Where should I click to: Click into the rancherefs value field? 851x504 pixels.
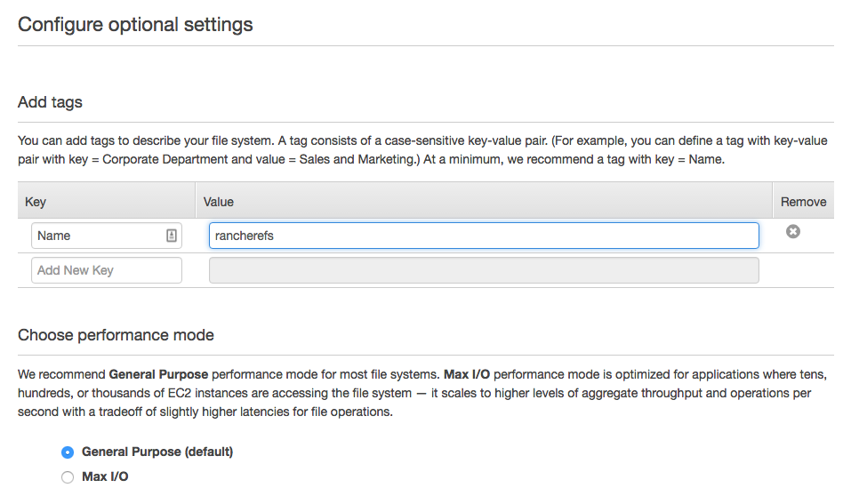coord(483,236)
